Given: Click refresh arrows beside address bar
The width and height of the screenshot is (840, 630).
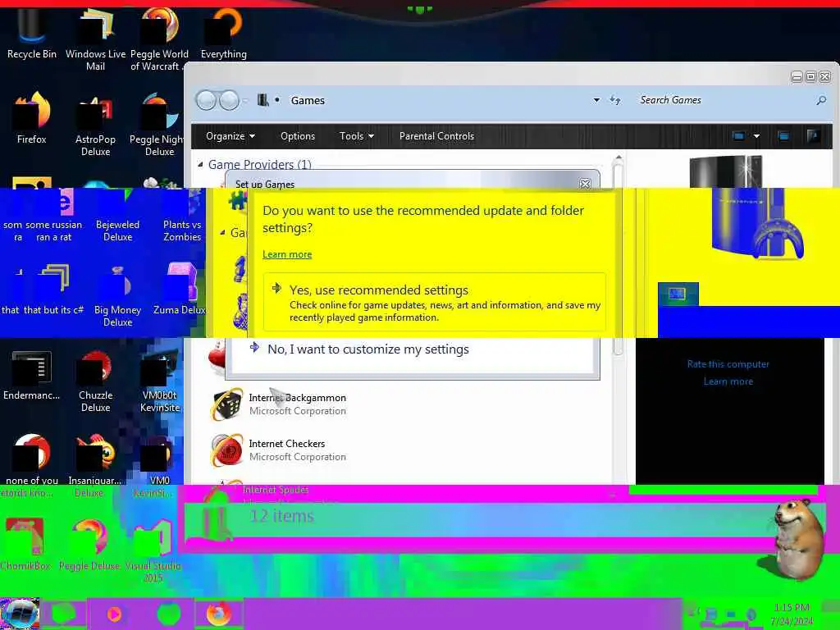Looking at the screenshot, I should [615, 100].
